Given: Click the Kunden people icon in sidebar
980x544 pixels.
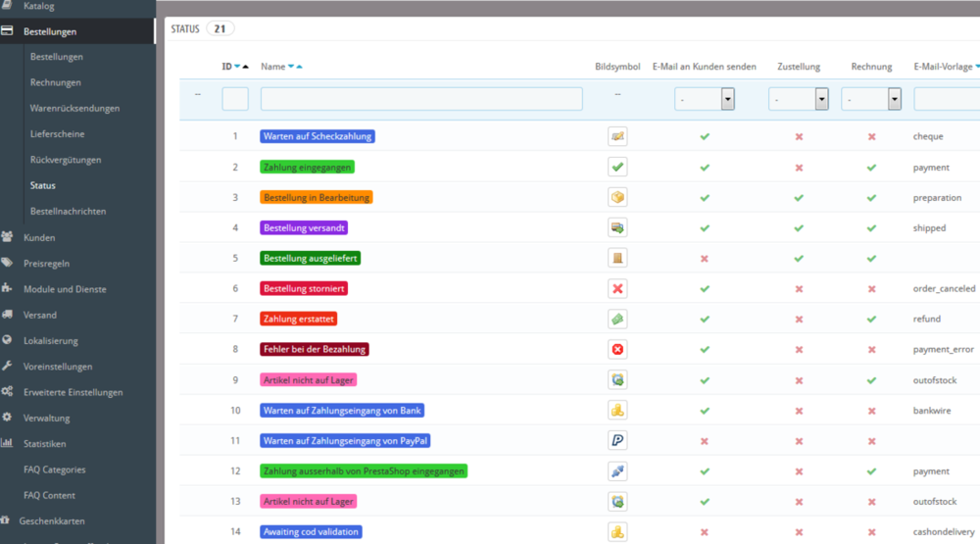Looking at the screenshot, I should 7,237.
